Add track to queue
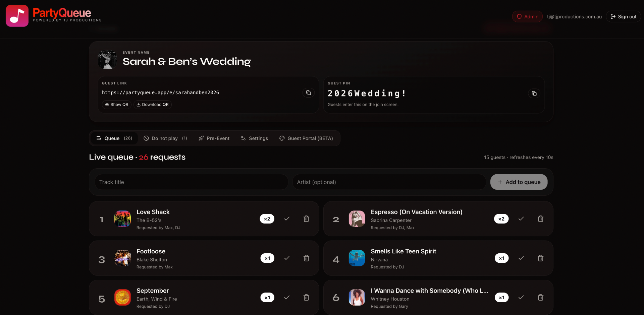This screenshot has height=315, width=644. pos(519,182)
